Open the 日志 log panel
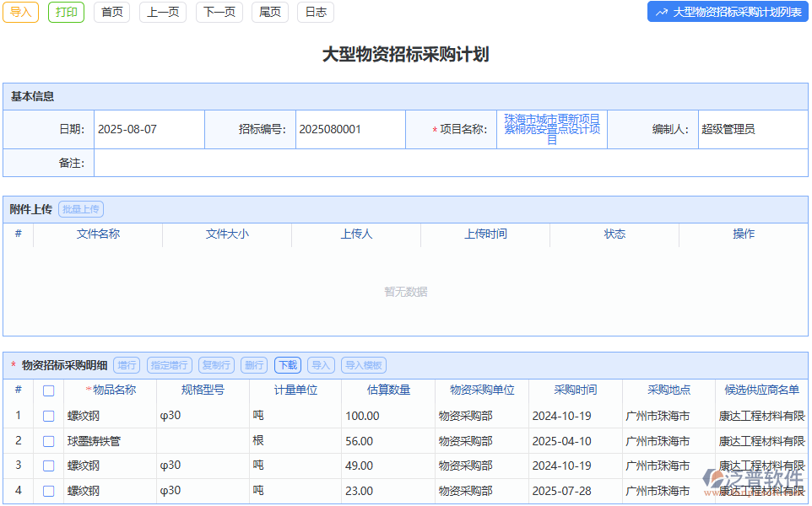Screen dimensions: 812x506 click(315, 13)
